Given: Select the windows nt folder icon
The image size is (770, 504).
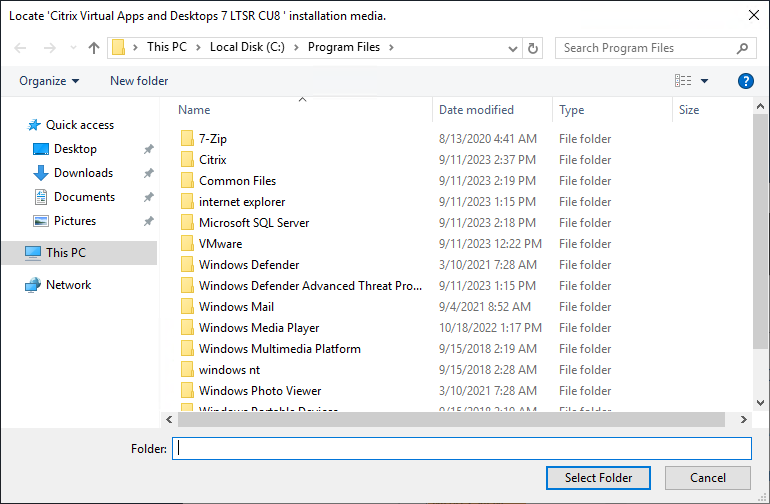Looking at the screenshot, I should (x=187, y=369).
